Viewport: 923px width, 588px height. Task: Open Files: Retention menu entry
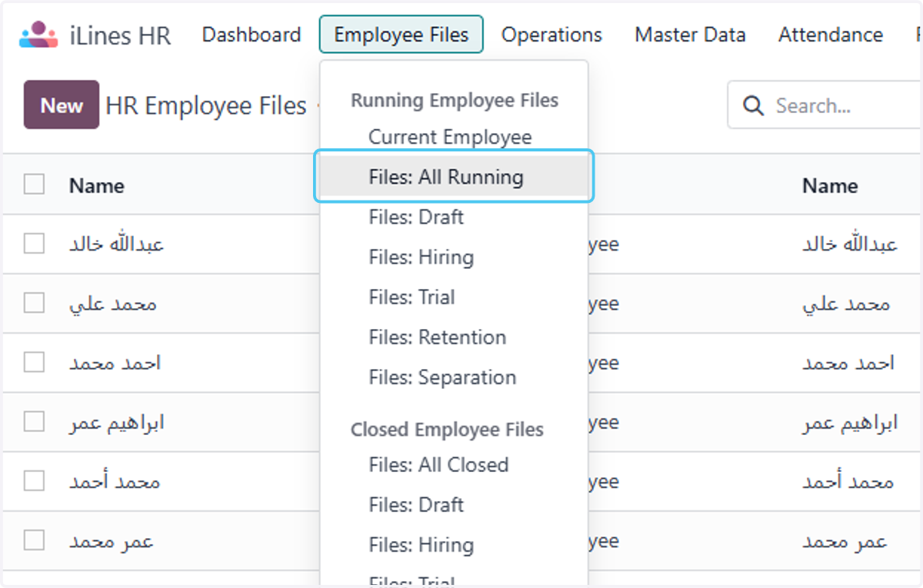438,337
